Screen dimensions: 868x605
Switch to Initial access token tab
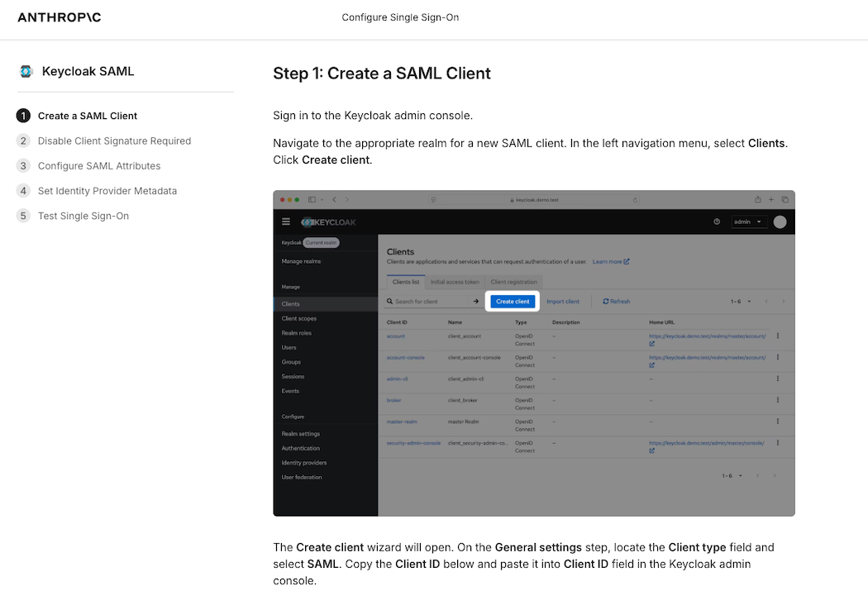click(455, 282)
